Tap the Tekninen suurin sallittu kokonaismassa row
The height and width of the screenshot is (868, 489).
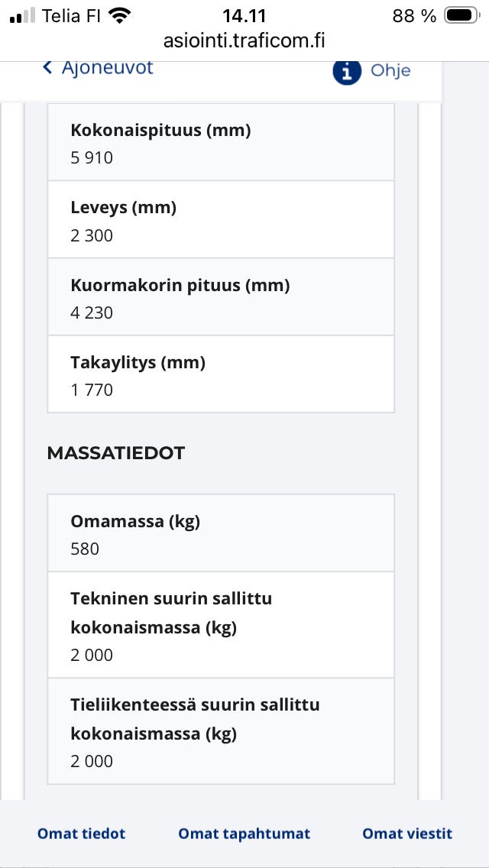pyautogui.click(x=221, y=625)
